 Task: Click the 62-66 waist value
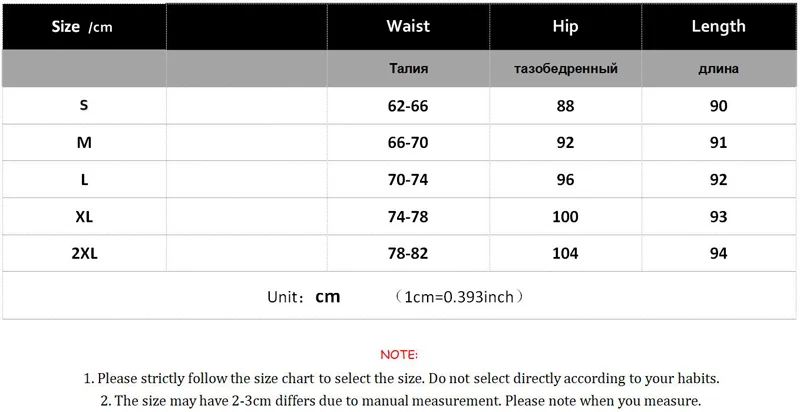coord(408,106)
